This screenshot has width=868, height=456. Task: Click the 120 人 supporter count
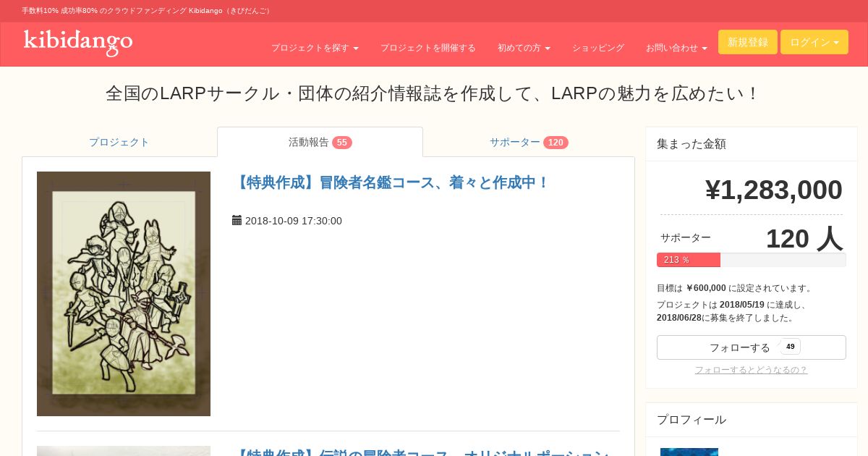[x=804, y=238]
